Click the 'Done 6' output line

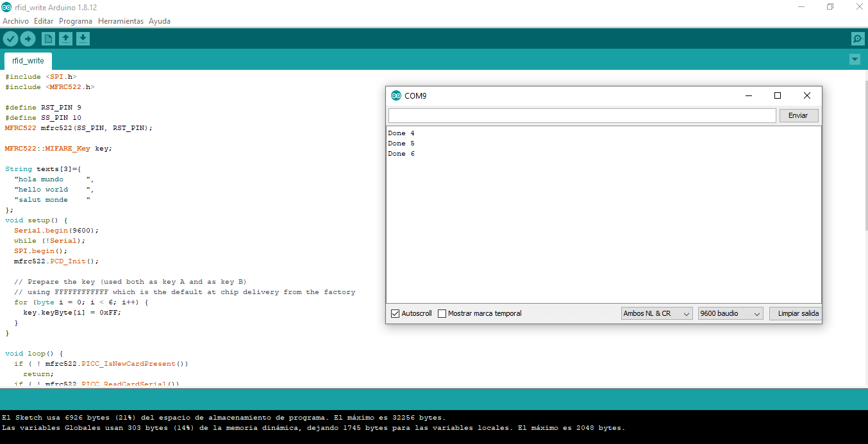point(401,154)
